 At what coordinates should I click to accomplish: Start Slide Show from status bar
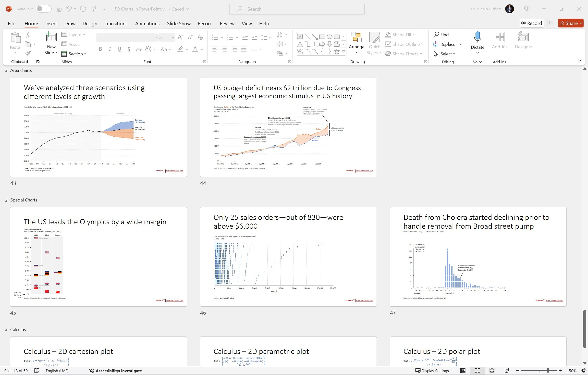click(x=506, y=371)
